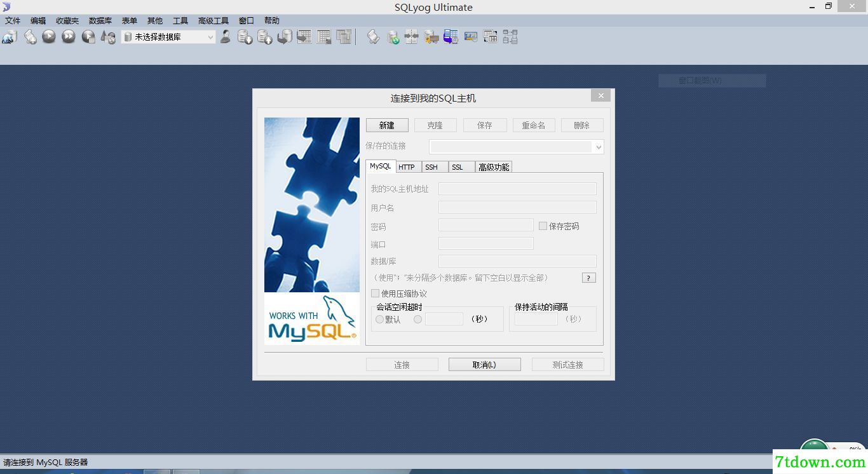Click the 端口 input field
868x474 pixels.
[486, 243]
